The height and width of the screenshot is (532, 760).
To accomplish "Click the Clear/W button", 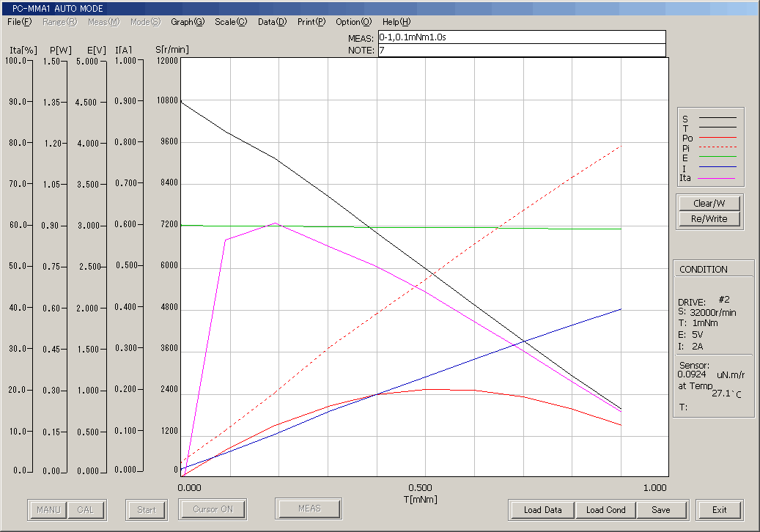I will [709, 203].
